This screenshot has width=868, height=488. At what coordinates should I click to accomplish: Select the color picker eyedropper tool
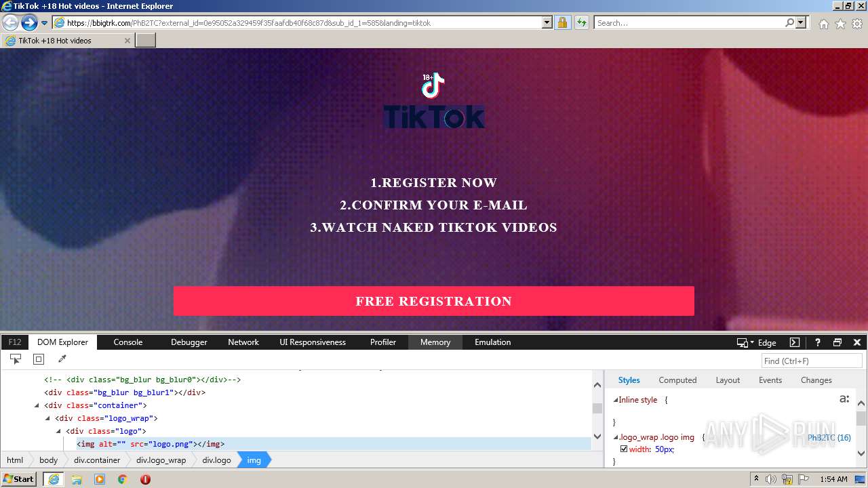pos(62,359)
